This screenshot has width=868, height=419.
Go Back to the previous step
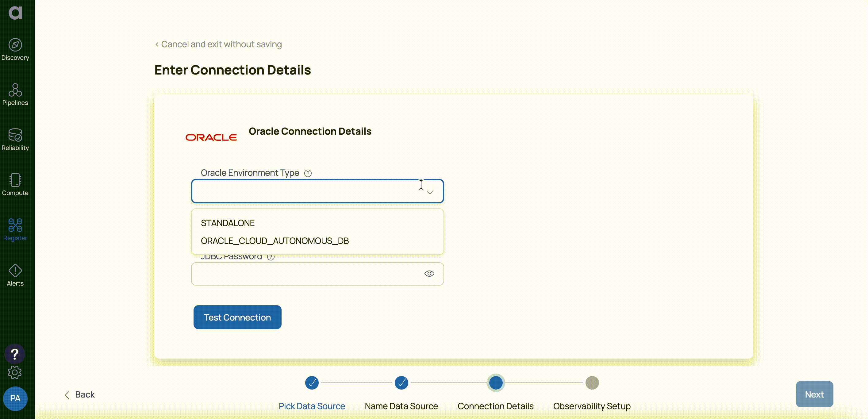point(79,395)
